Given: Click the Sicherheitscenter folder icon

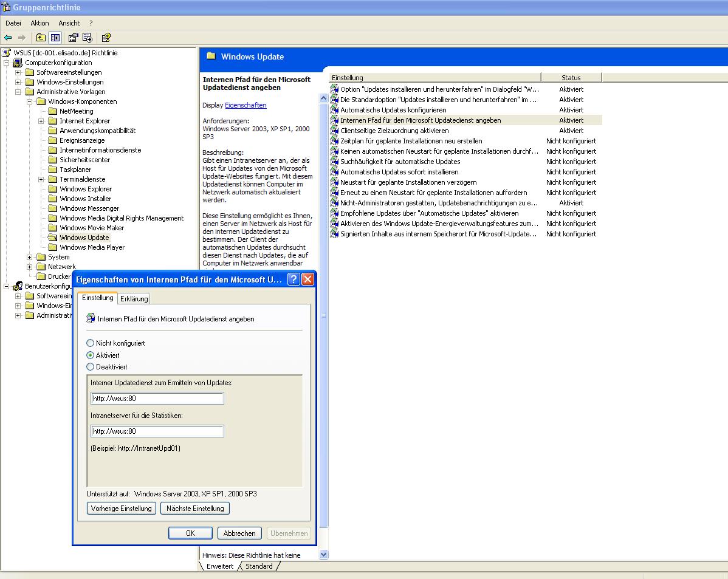Looking at the screenshot, I should click(x=52, y=160).
